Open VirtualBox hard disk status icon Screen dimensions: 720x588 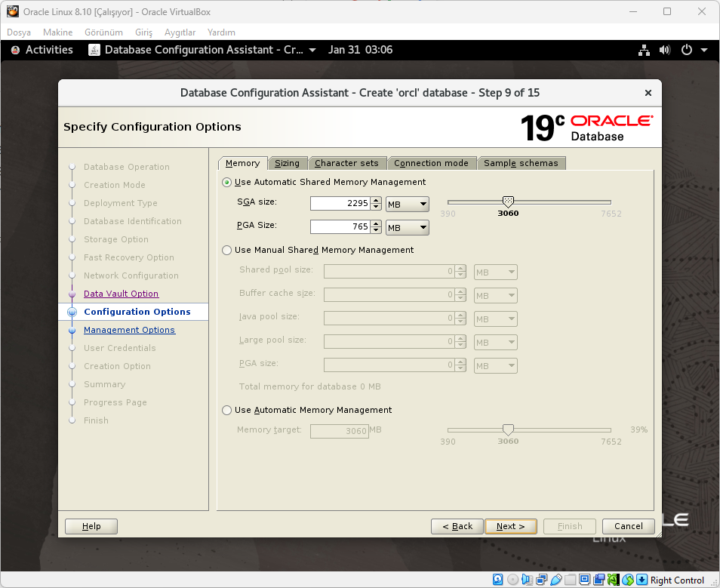pyautogui.click(x=498, y=579)
